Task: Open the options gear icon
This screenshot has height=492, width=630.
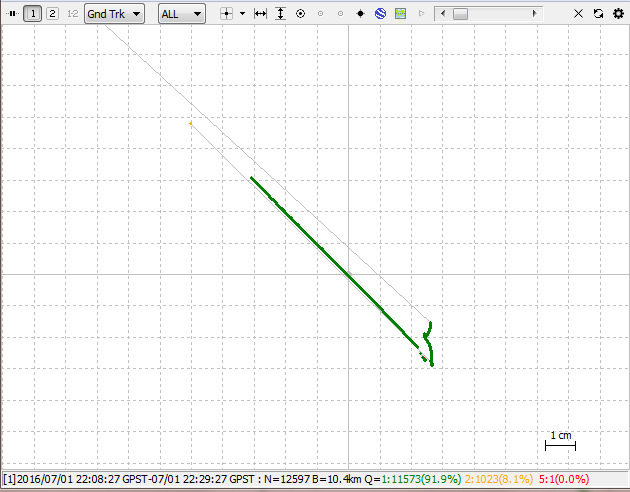Action: 617,14
